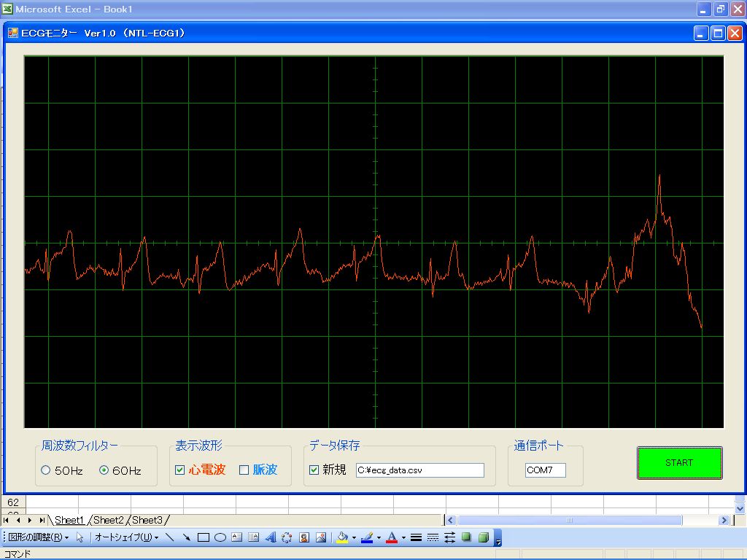Insert clip art from drawing toolbar
The height and width of the screenshot is (560, 747).
[304, 537]
